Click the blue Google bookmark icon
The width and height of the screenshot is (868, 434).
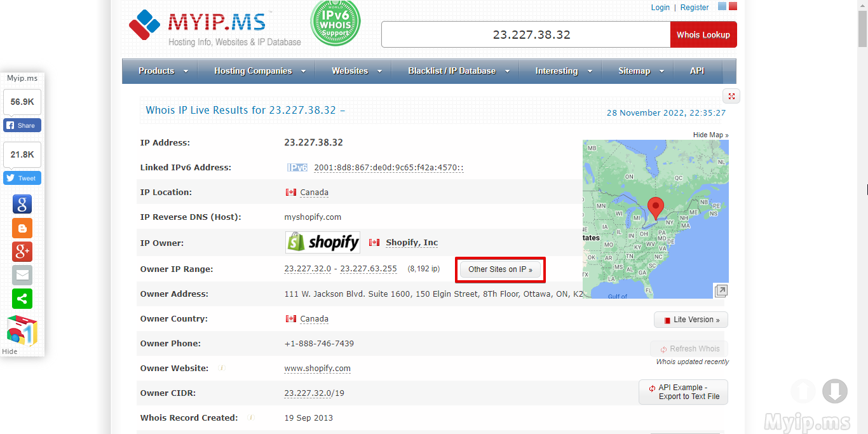(x=22, y=204)
